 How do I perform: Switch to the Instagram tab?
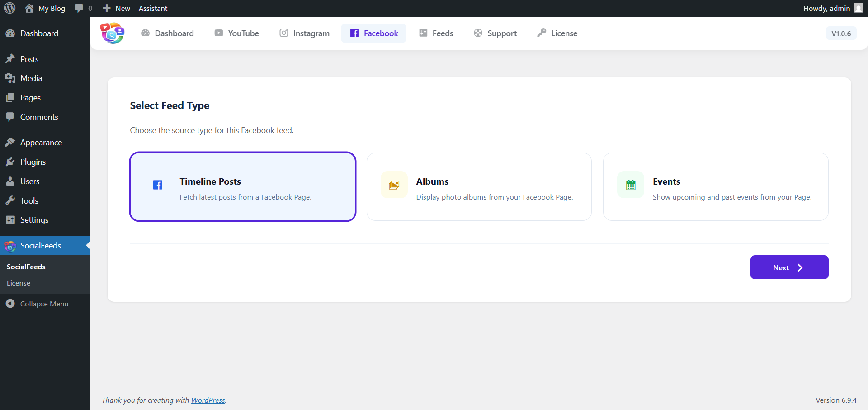click(304, 33)
